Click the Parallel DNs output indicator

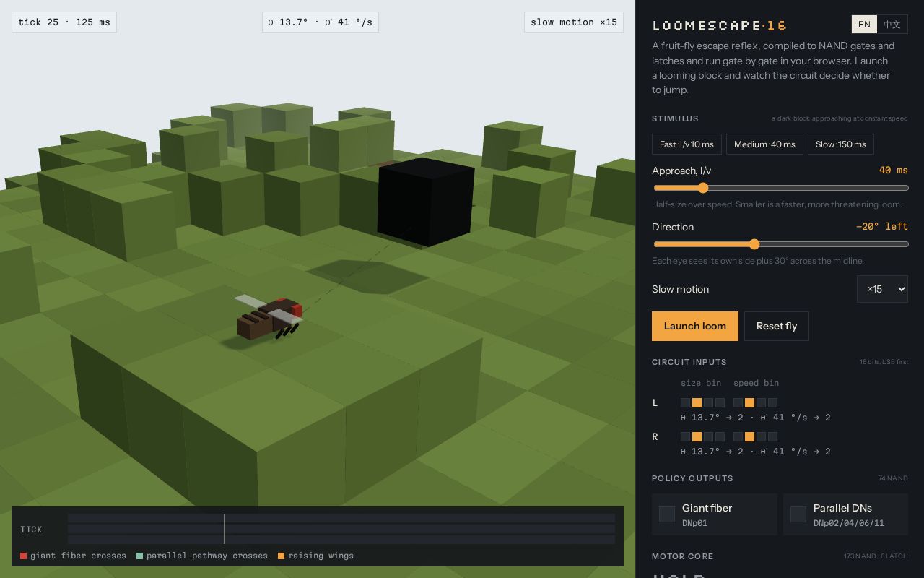pos(798,514)
